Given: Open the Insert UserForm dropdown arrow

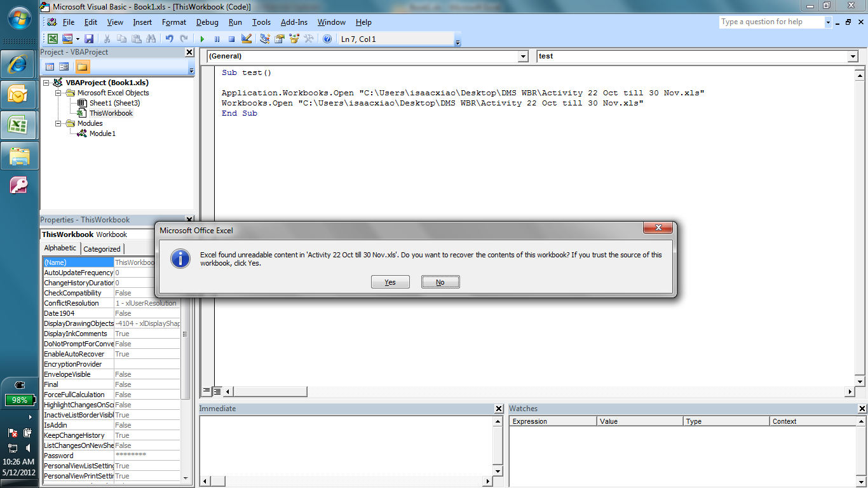Looking at the screenshot, I should [x=77, y=39].
